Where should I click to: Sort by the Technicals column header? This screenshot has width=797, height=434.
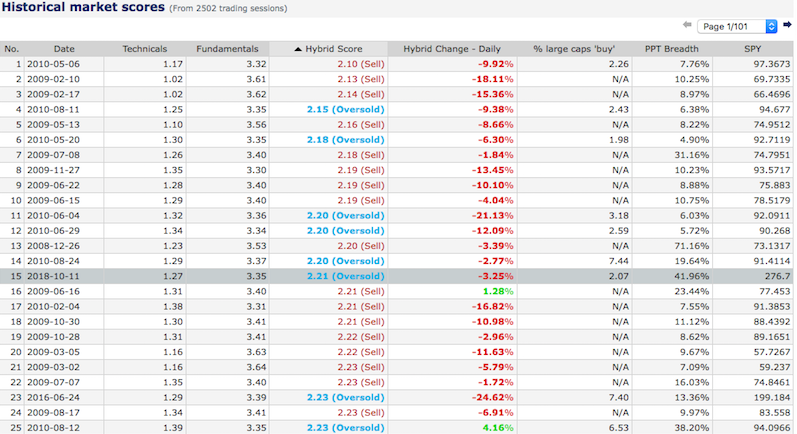[x=144, y=49]
